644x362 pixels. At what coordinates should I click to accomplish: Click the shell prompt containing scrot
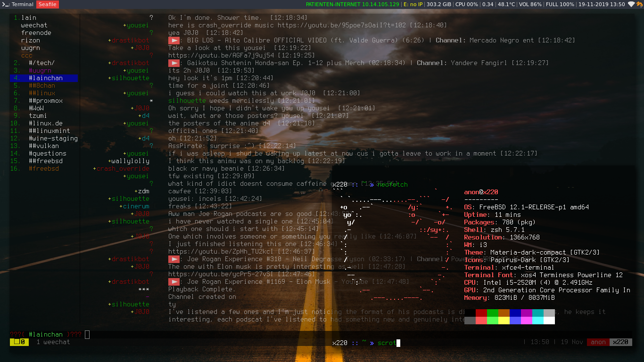pyautogui.click(x=366, y=343)
